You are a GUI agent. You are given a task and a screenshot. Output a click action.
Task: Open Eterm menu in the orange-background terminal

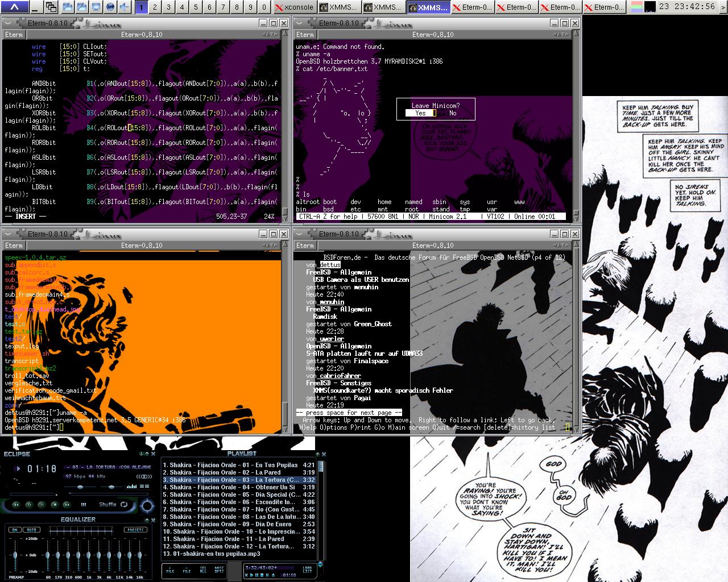(14, 246)
